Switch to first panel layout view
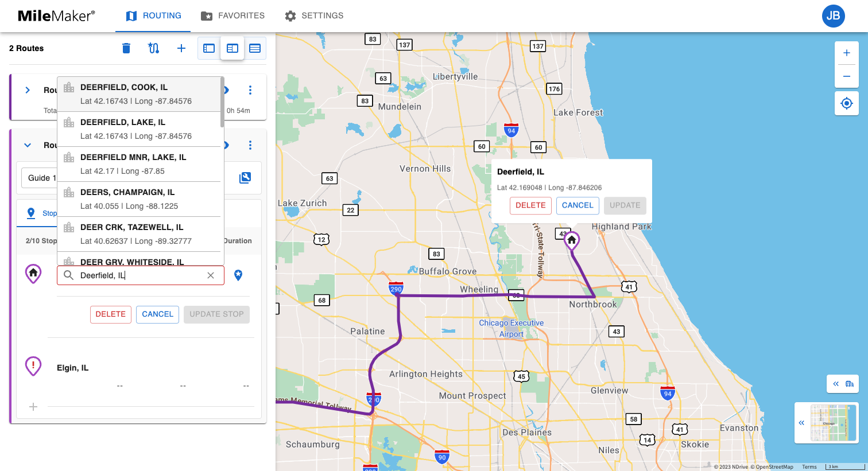This screenshot has height=471, width=868. click(x=209, y=48)
